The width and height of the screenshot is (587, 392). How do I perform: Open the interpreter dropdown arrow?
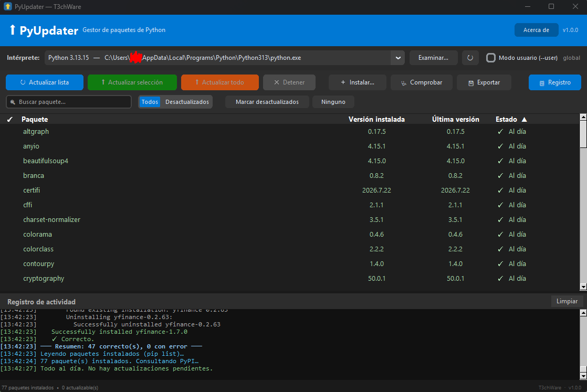click(398, 58)
